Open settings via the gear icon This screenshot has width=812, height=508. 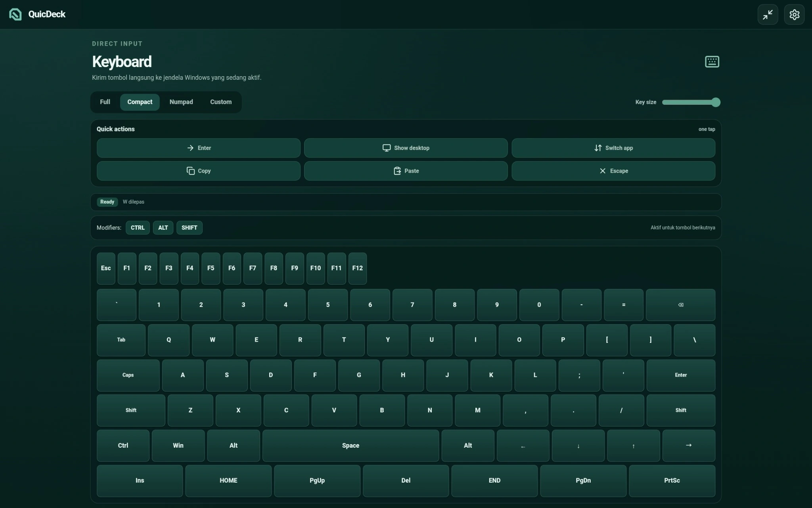point(794,15)
